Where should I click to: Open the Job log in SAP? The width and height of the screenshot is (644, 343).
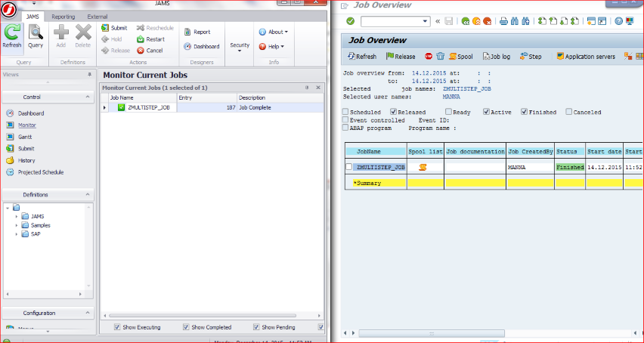tap(496, 56)
